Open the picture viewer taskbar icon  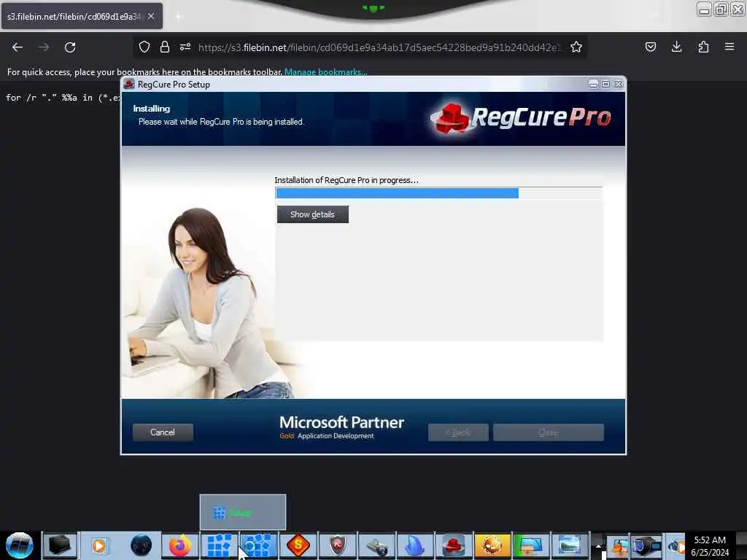click(x=570, y=545)
